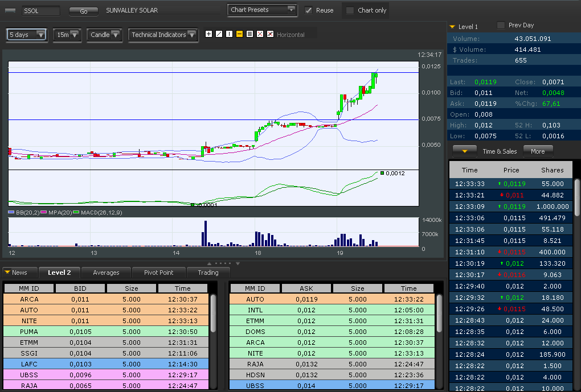Click the yellow arrow beside Time & Sales
581x392 pixels.
click(465, 151)
